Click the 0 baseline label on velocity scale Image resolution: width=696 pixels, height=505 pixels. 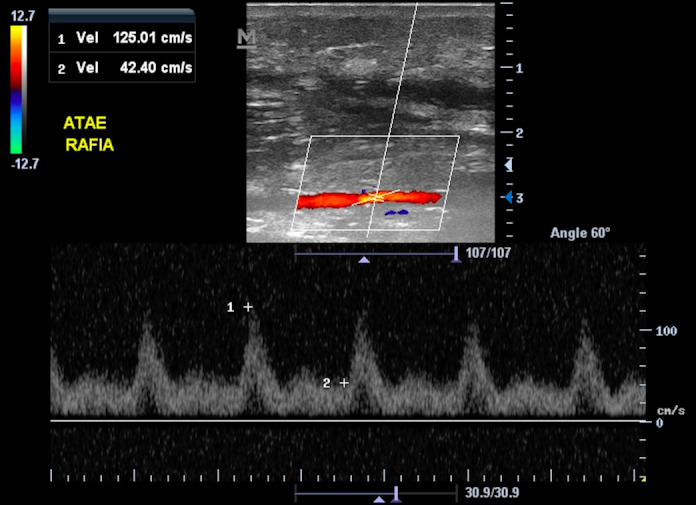click(660, 422)
